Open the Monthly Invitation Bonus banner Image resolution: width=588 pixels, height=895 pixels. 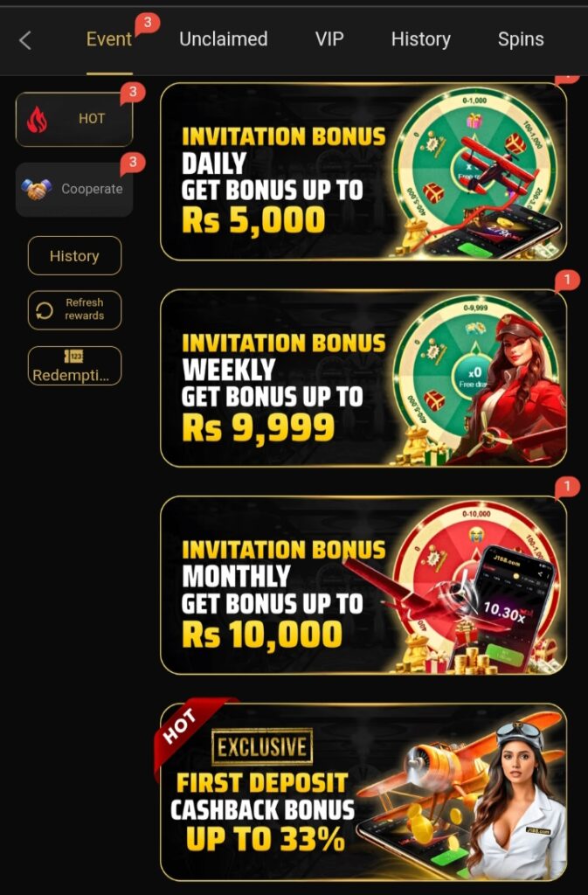coord(363,585)
